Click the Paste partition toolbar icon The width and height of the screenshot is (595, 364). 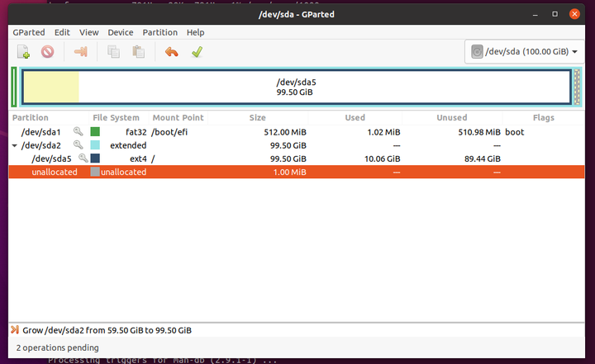[138, 51]
